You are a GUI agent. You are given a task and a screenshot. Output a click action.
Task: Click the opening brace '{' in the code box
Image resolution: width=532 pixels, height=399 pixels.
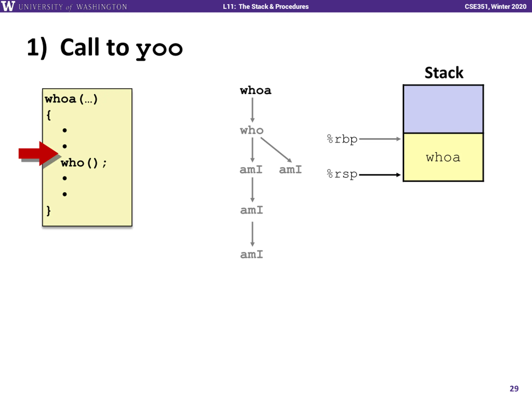(49, 115)
